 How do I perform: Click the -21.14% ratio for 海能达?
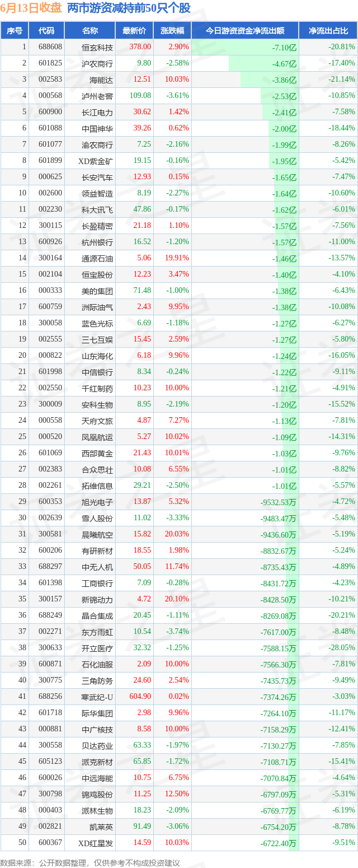pos(342,80)
